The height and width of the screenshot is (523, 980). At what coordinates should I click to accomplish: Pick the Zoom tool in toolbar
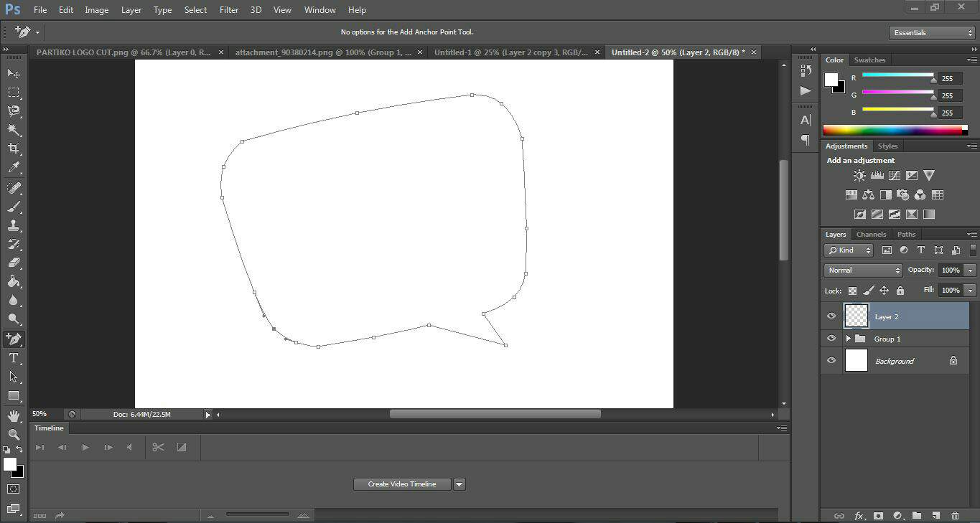click(14, 434)
